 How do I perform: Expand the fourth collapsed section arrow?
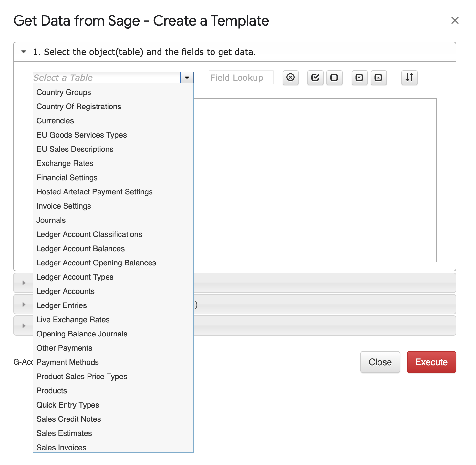pyautogui.click(x=24, y=325)
